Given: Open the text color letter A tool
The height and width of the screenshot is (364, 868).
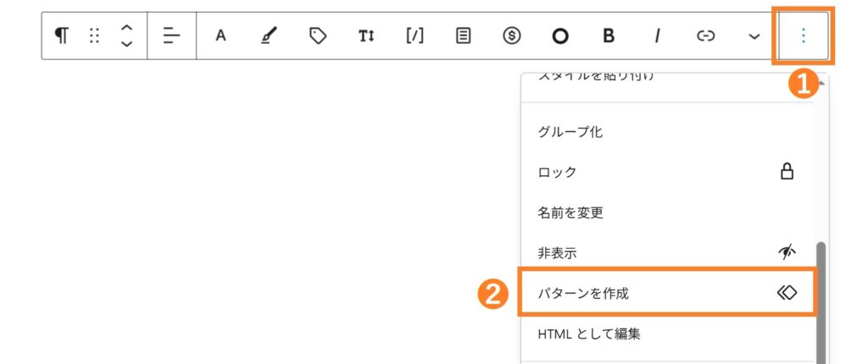Looking at the screenshot, I should [x=221, y=36].
